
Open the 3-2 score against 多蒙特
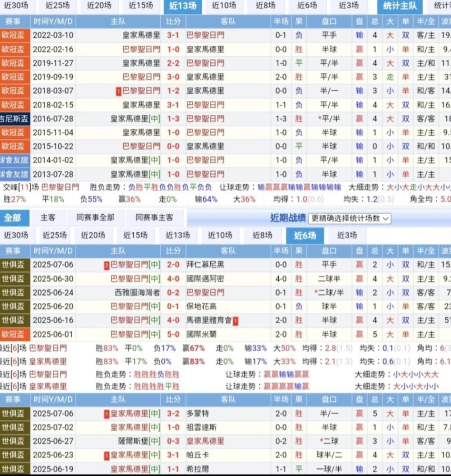click(x=173, y=414)
